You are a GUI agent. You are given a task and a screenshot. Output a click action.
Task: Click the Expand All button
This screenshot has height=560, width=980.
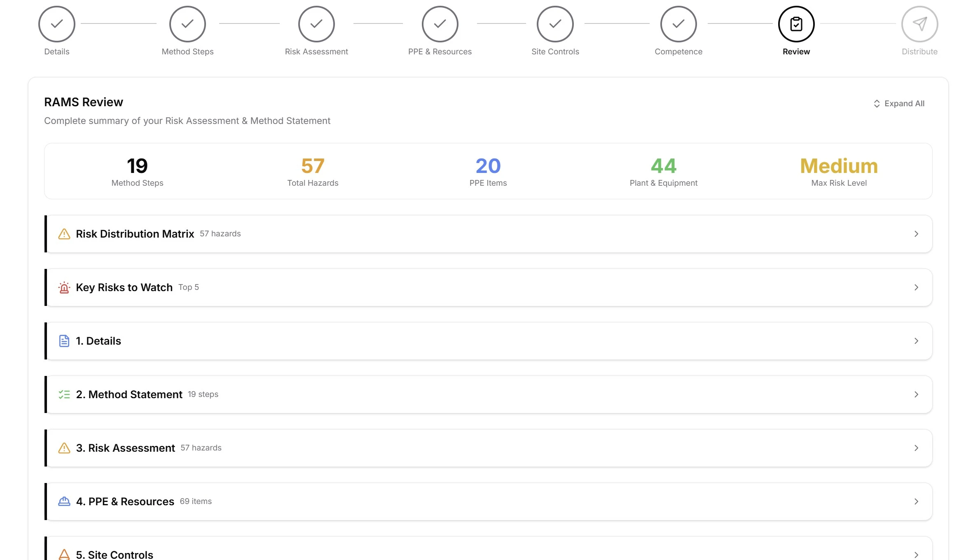tap(899, 104)
